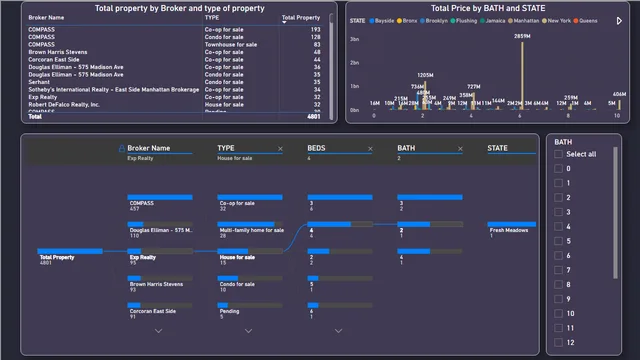The image size is (640, 360).
Task: Select Flushing legend color dot
Action: point(453,21)
